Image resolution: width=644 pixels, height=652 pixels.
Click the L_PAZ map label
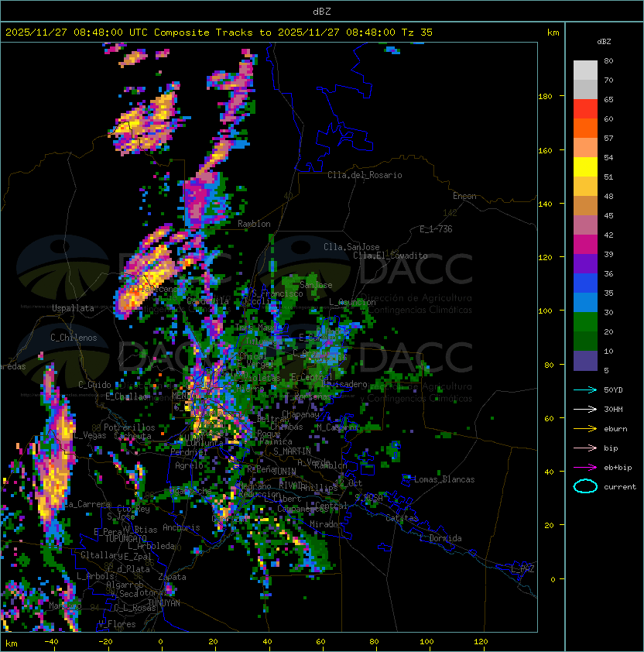click(x=522, y=569)
